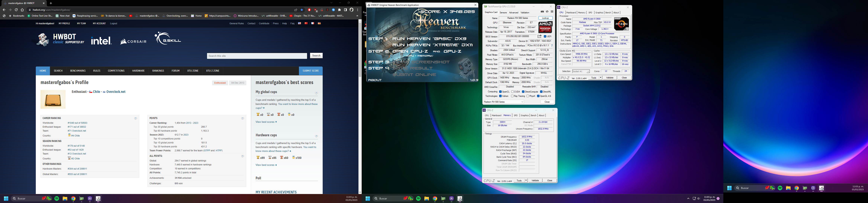The height and width of the screenshot is (203, 868).
Task: Open Chrome tab search chevron
Action: [x=331, y=3]
